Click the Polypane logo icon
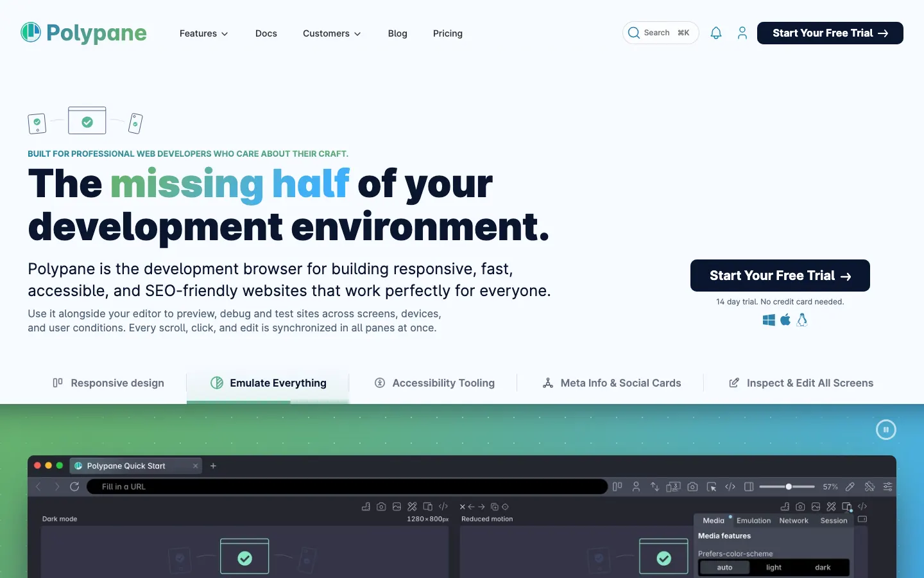The height and width of the screenshot is (578, 924). click(x=31, y=32)
